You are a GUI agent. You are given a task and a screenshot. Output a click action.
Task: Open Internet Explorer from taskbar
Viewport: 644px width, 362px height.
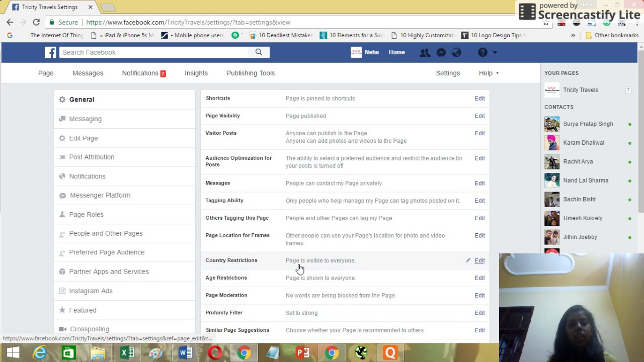(40, 353)
